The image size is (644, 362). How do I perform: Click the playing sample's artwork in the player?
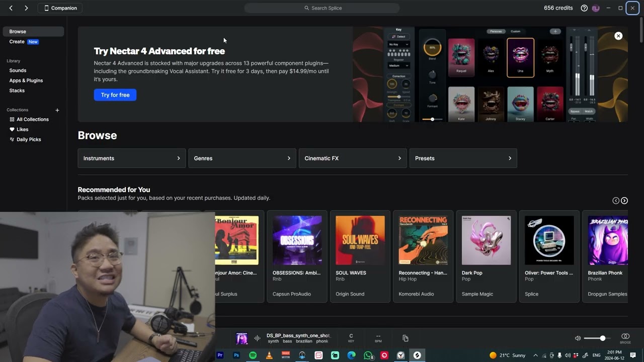(x=242, y=338)
